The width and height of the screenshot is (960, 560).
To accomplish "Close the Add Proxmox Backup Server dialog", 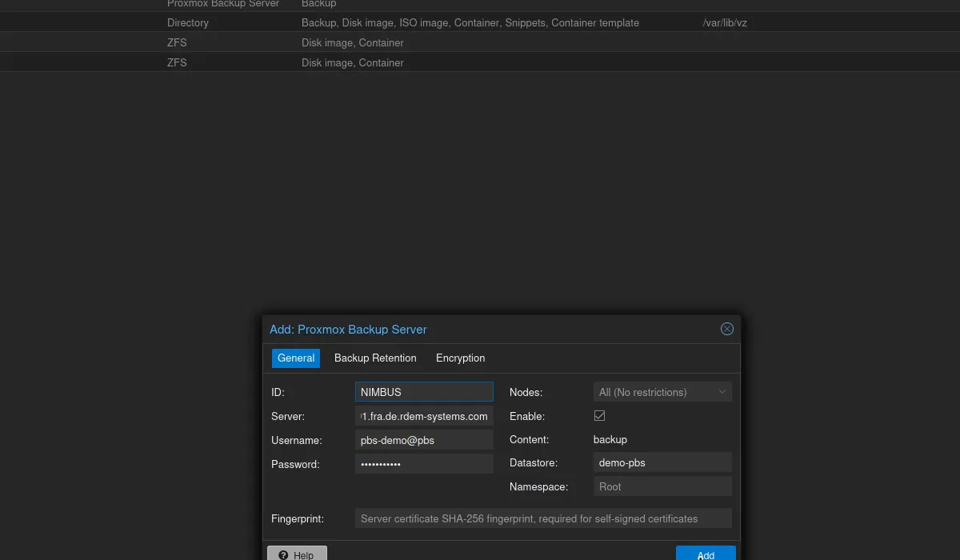I will tap(726, 329).
